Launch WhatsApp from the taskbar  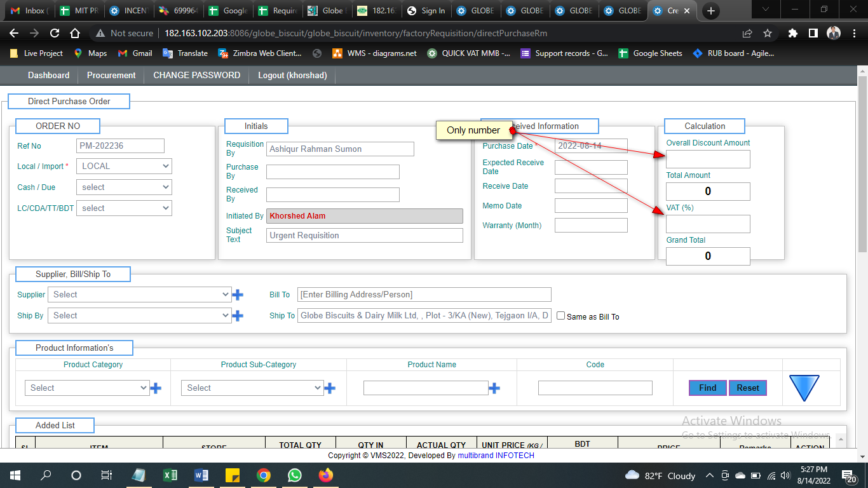[295, 475]
